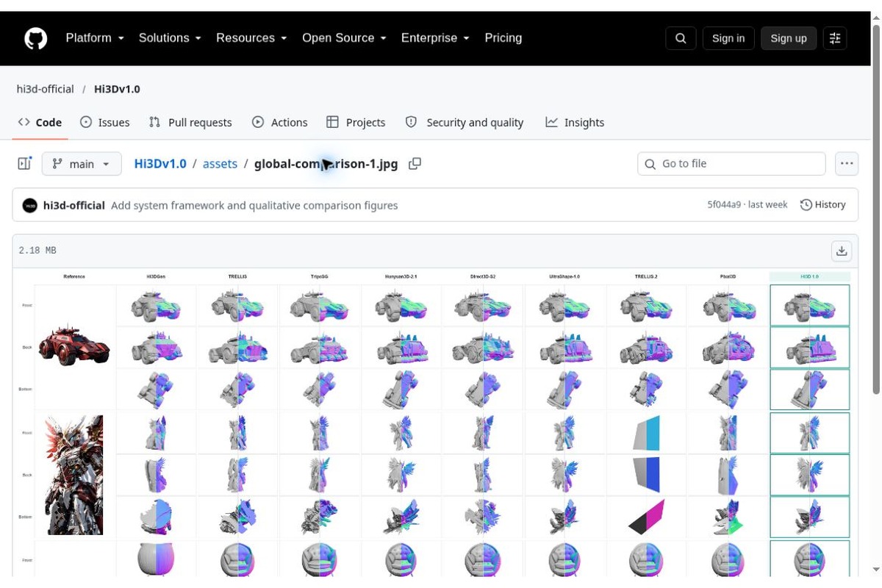
Task: Click the hi3d-official avatar in commit row
Action: [x=30, y=206]
